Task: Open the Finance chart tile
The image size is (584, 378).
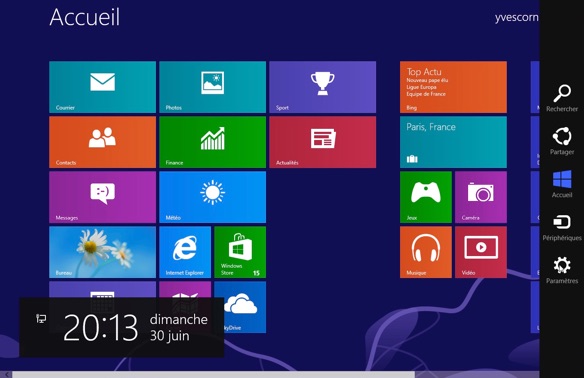Action: pos(212,142)
